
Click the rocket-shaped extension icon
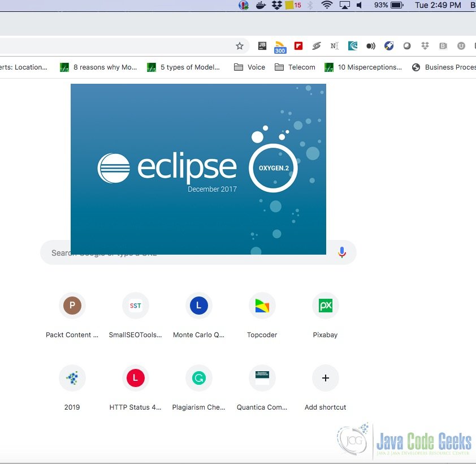pyautogui.click(x=388, y=46)
